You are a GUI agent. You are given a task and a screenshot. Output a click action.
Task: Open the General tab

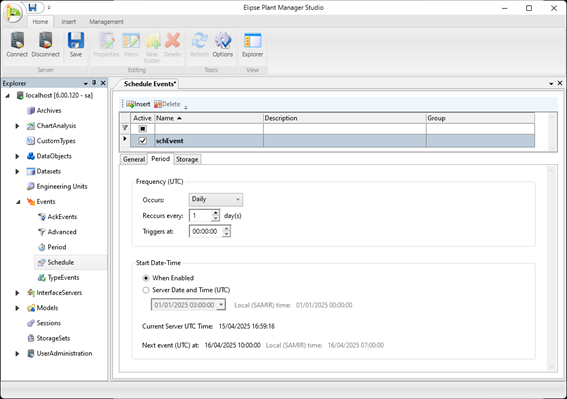pos(134,159)
